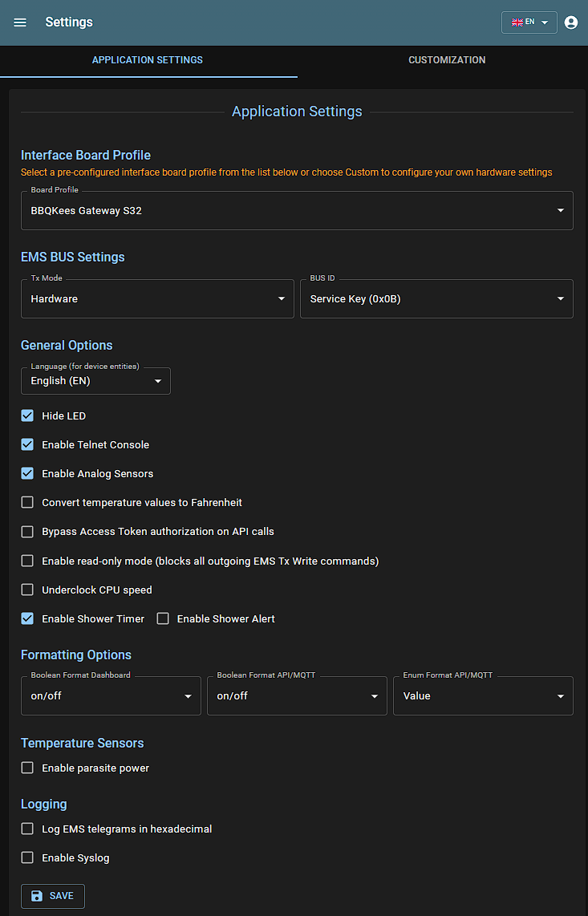The width and height of the screenshot is (588, 916).
Task: Open the Tx Mode dropdown
Action: coord(157,298)
